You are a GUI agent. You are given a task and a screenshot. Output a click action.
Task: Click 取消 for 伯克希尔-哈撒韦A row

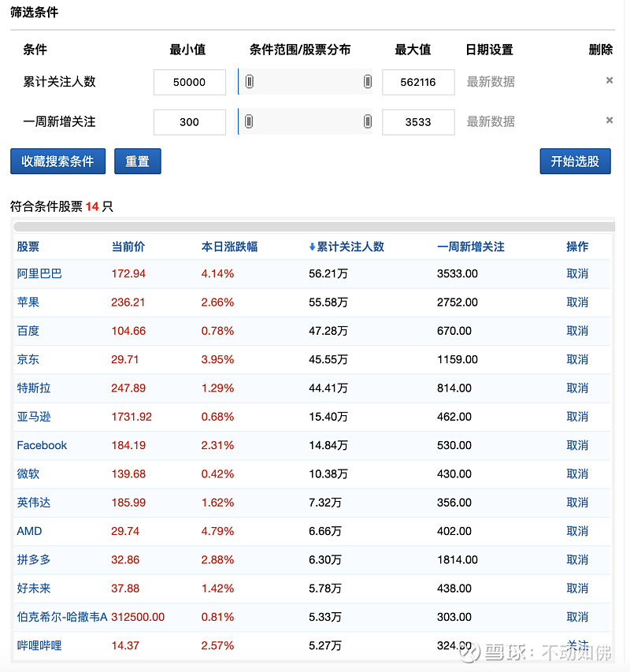577,617
